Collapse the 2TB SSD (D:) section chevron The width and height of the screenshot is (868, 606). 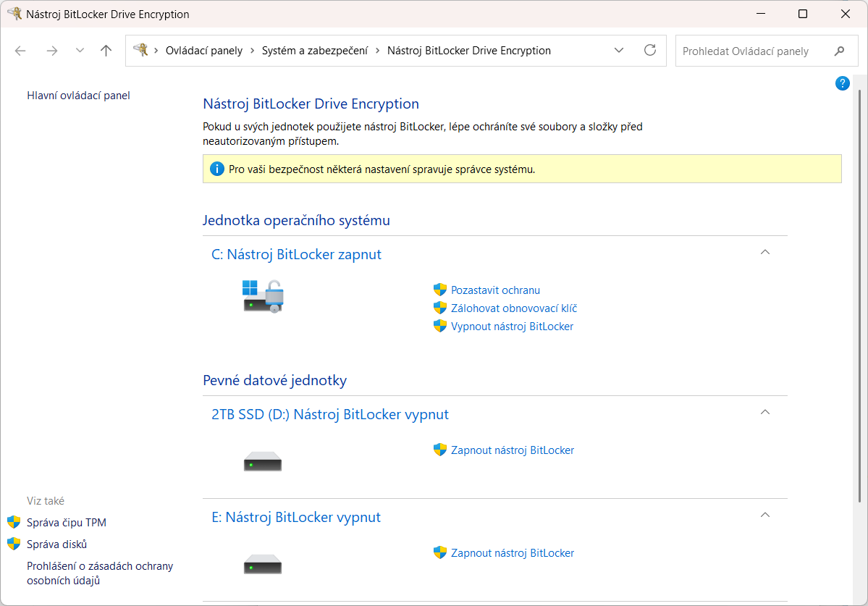point(765,412)
